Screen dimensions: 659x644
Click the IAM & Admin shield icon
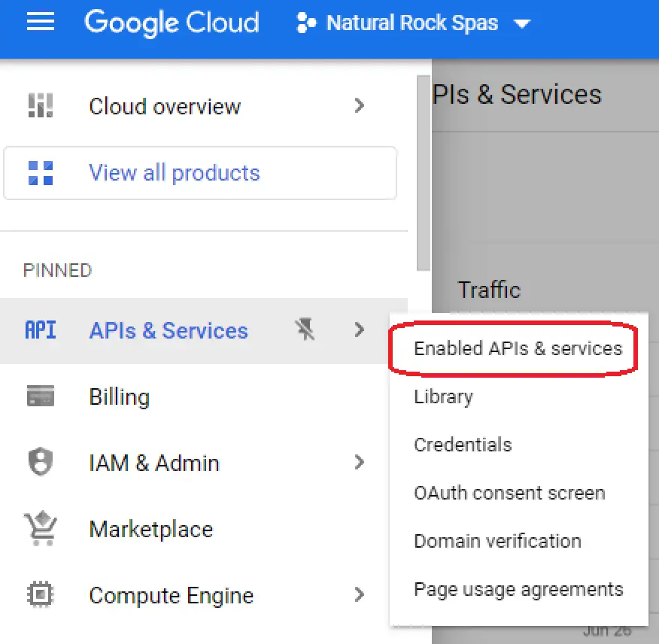tap(41, 462)
